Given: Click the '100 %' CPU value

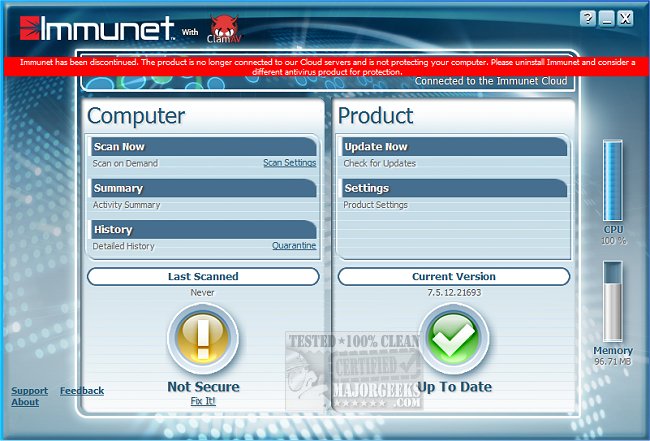Looking at the screenshot, I should click(x=614, y=240).
